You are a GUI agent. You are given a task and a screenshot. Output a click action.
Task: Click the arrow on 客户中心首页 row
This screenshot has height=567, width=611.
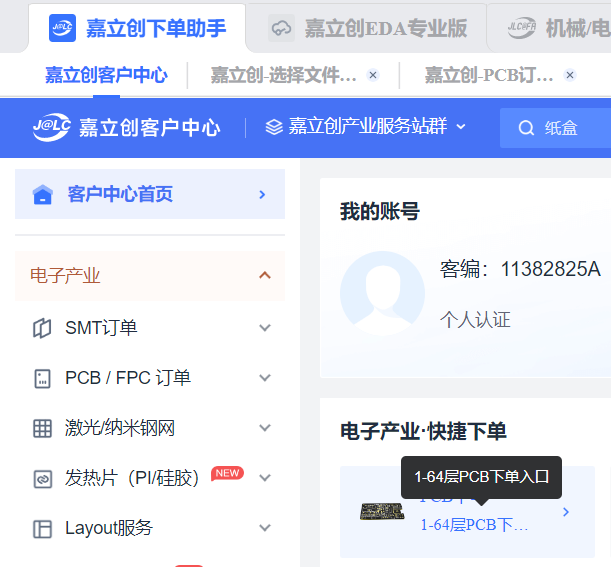coord(262,194)
